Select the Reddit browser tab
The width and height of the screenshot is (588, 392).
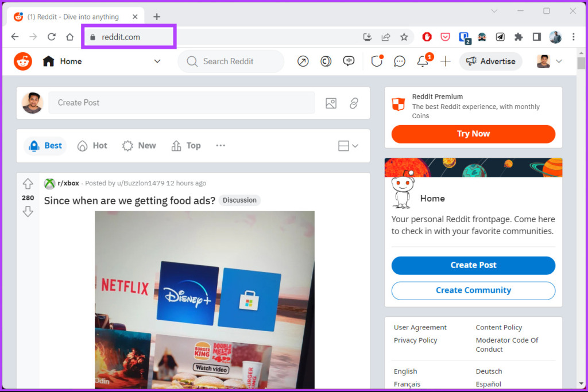click(75, 17)
